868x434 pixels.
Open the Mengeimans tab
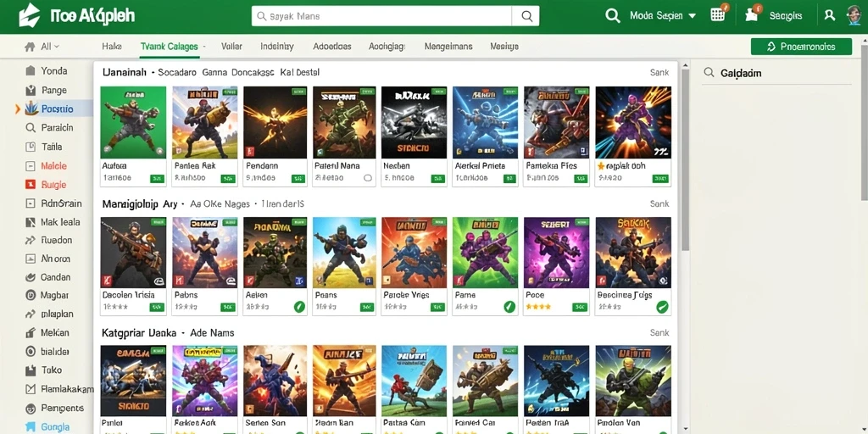tap(448, 47)
